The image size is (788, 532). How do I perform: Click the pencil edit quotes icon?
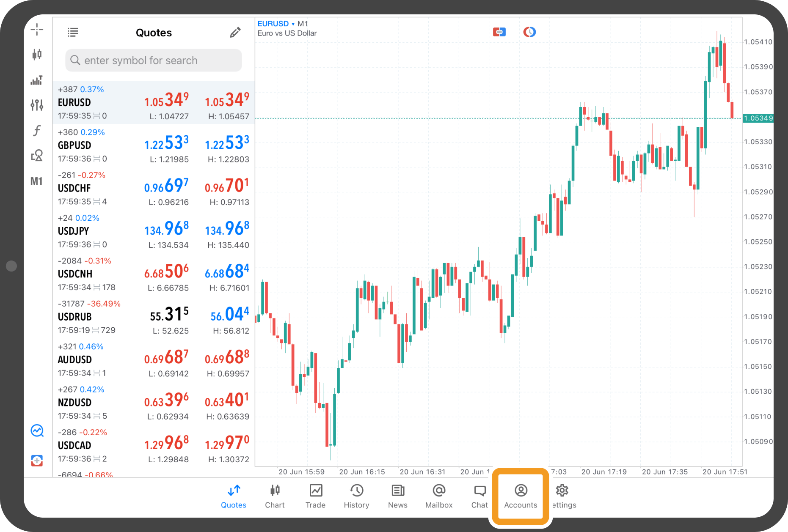(235, 33)
